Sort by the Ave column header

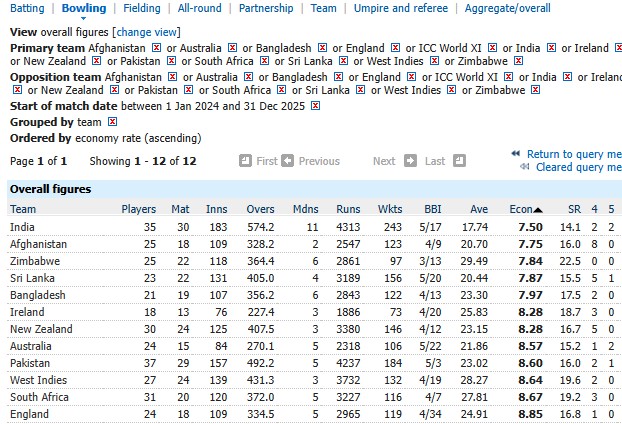pos(479,209)
